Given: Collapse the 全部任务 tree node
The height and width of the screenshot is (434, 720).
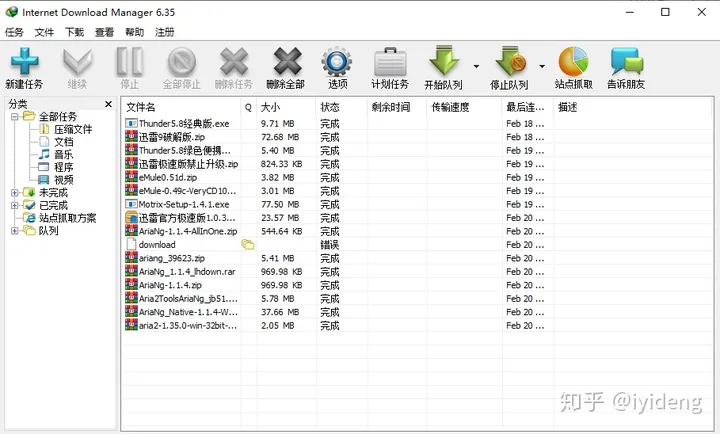Looking at the screenshot, I should 15,117.
